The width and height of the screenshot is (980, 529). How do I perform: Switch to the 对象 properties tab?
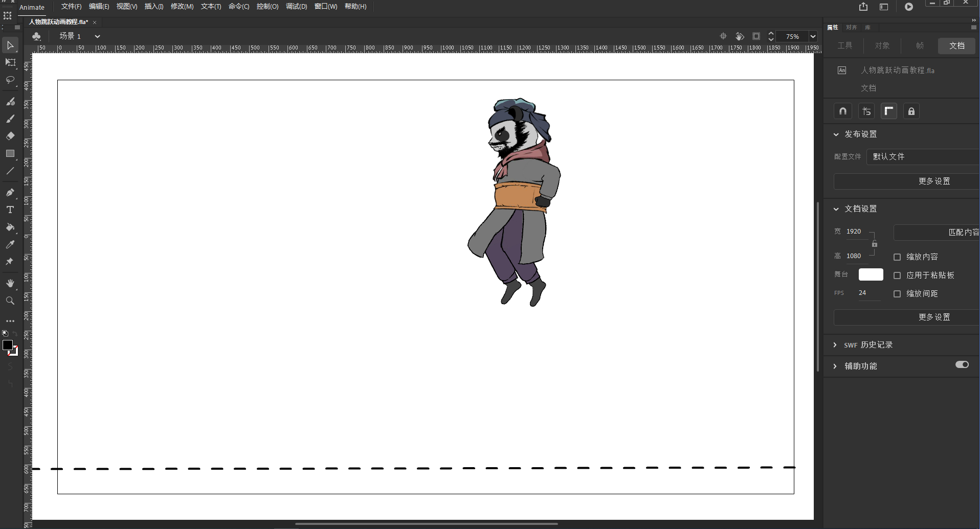(x=882, y=45)
